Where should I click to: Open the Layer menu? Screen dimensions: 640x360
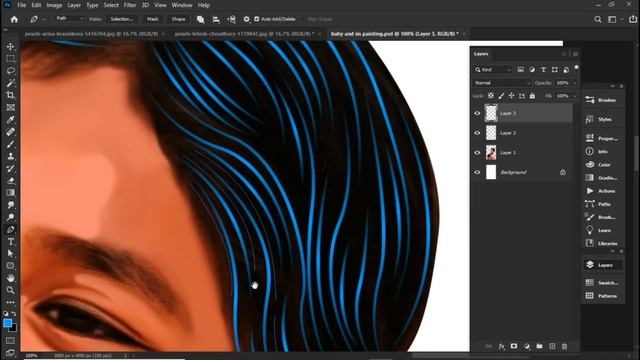[x=74, y=5]
